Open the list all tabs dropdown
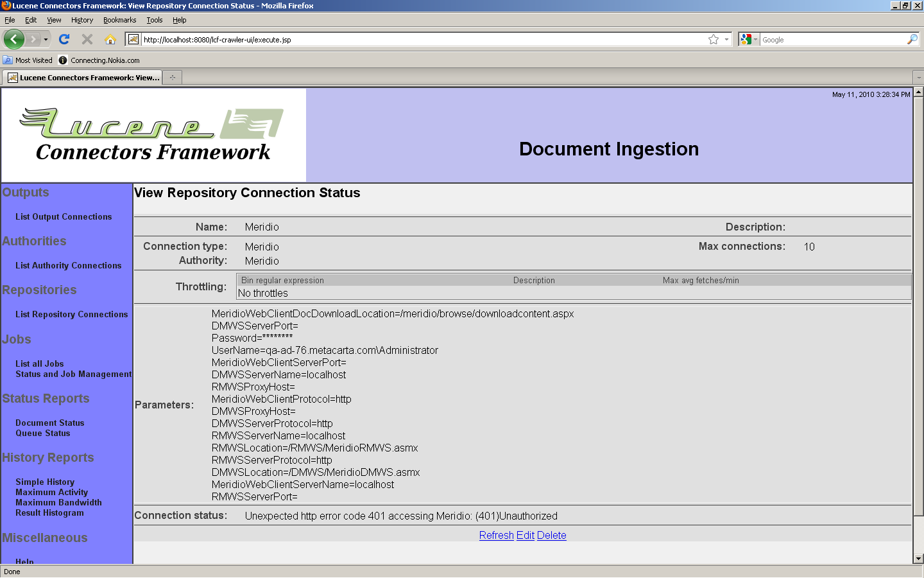924x578 pixels. (x=918, y=78)
